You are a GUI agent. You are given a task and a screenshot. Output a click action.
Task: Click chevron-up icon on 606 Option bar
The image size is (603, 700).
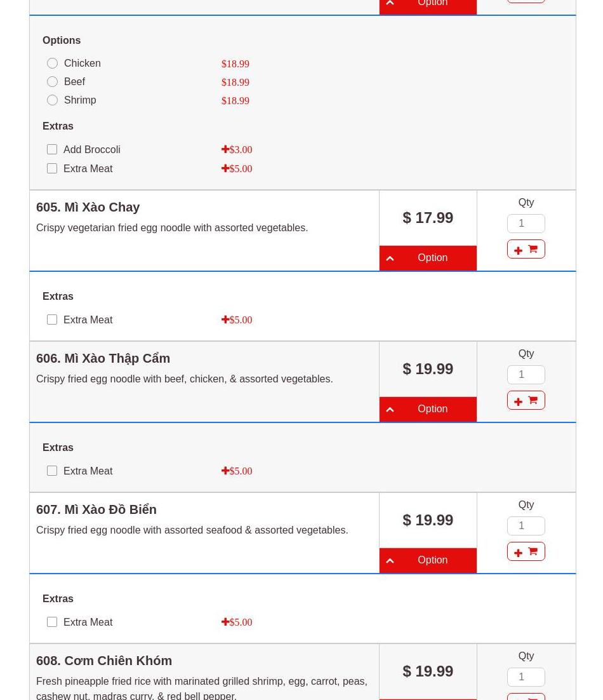pyautogui.click(x=390, y=410)
